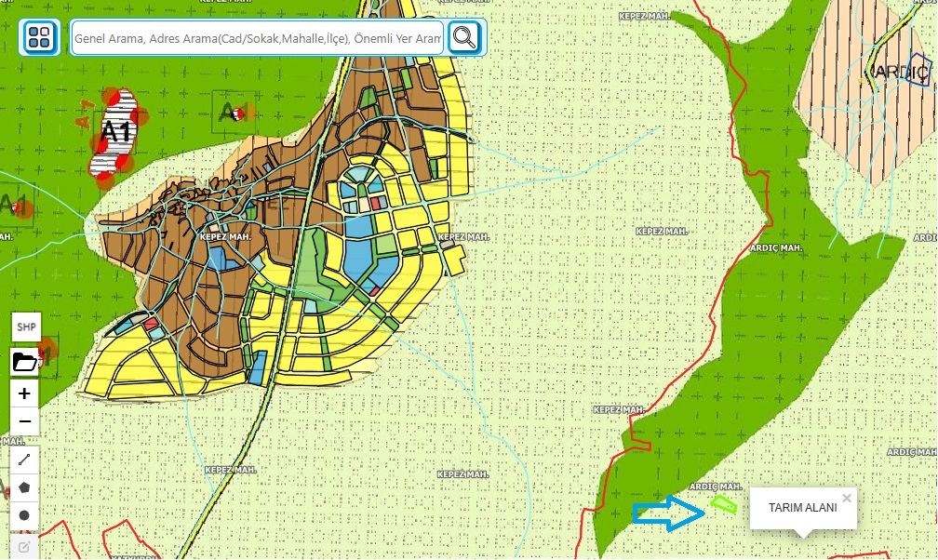Click the magnifier search button

[465, 38]
